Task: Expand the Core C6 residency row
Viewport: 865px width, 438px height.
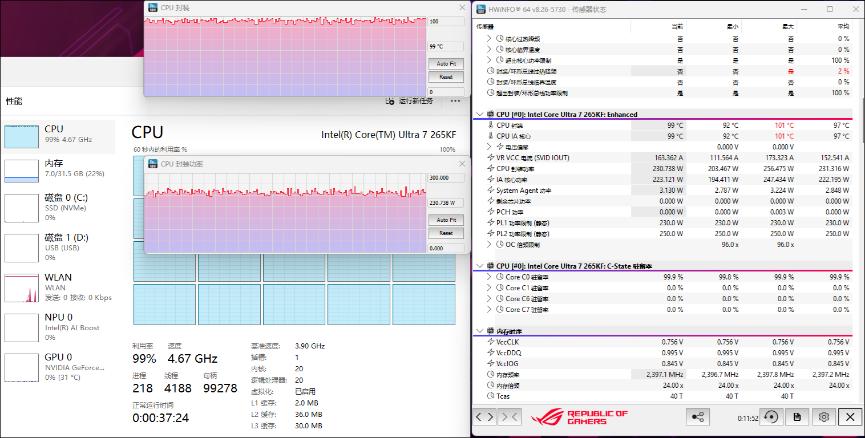Action: pyautogui.click(x=489, y=298)
